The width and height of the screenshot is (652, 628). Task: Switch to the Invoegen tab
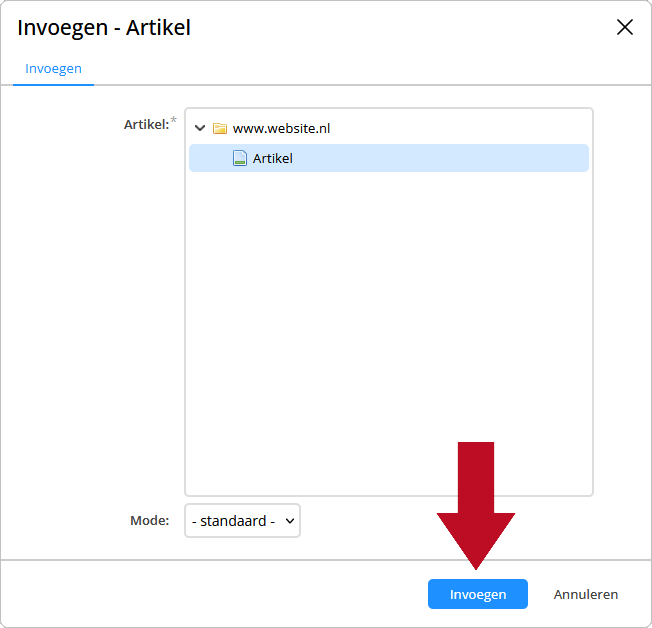(x=53, y=69)
